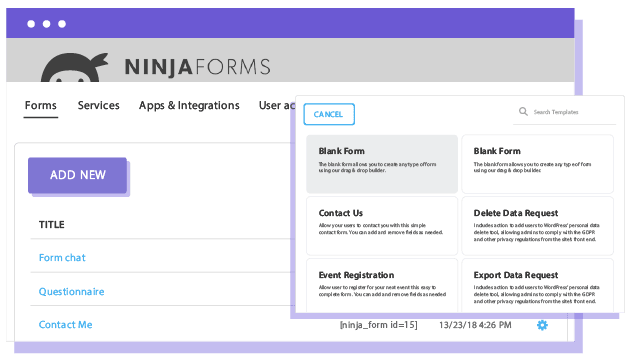Select the white Blank Form template card

[x=537, y=164]
